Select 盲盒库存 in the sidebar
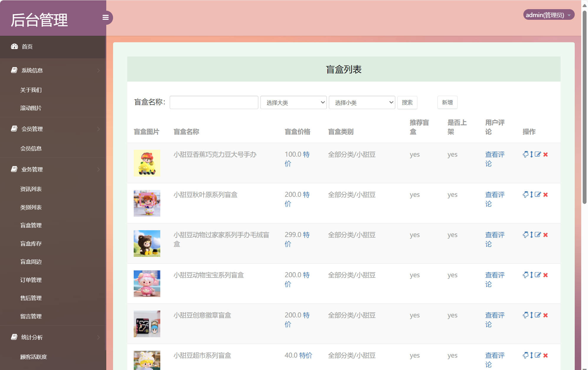The height and width of the screenshot is (370, 588). pyautogui.click(x=31, y=244)
